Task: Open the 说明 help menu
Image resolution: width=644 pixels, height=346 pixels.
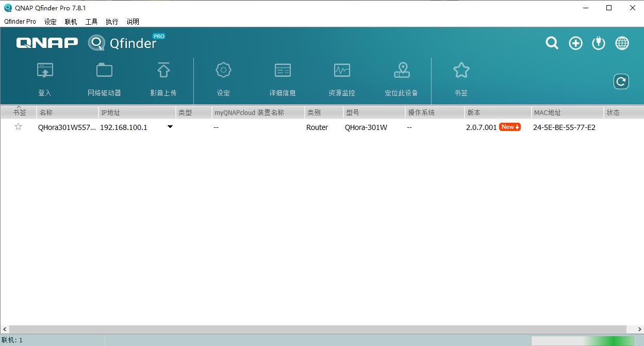Action: (132, 22)
